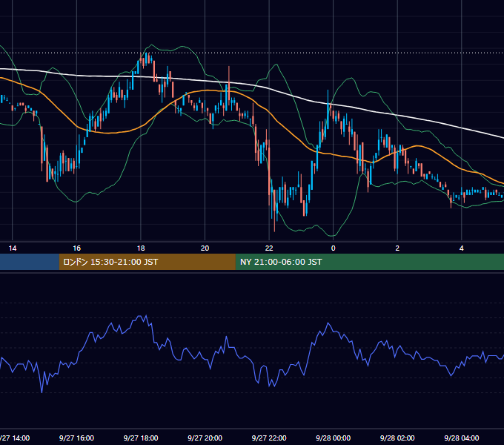This screenshot has height=445, width=504.
Task: Click the 14 hour label on price chart axis
Action: click(12, 248)
